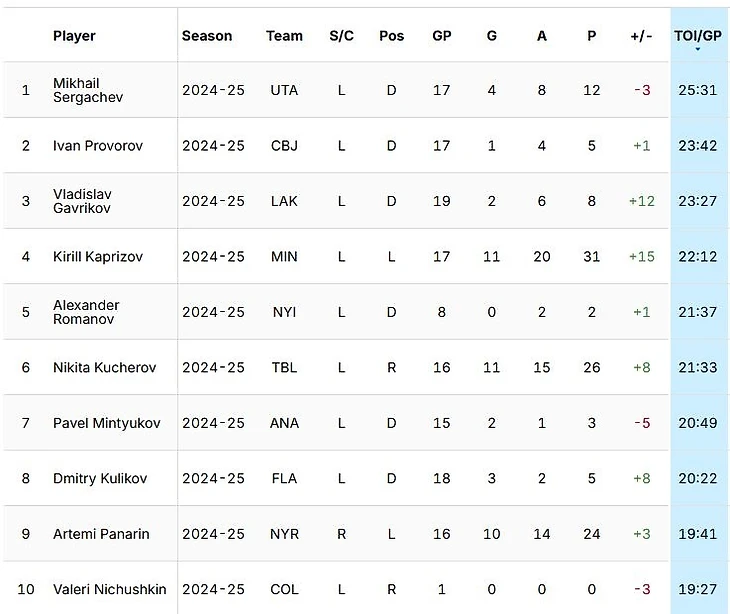The width and height of the screenshot is (730, 614).
Task: Sort by the S/C column header
Action: pos(341,36)
